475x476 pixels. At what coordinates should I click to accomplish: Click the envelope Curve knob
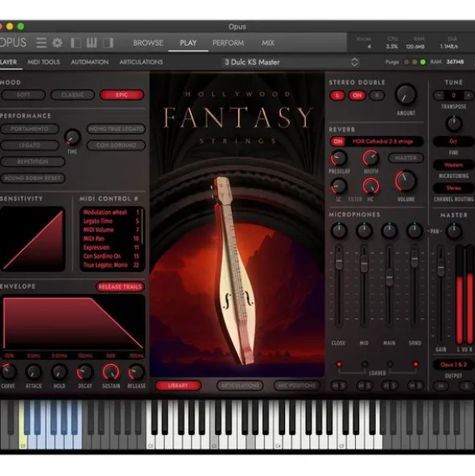pyautogui.click(x=9, y=371)
